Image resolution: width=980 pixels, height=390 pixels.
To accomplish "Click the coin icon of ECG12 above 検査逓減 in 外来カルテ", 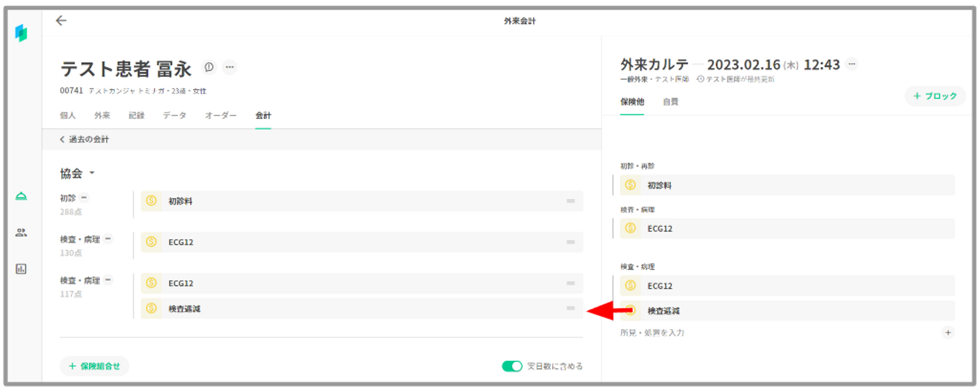I will [631, 286].
